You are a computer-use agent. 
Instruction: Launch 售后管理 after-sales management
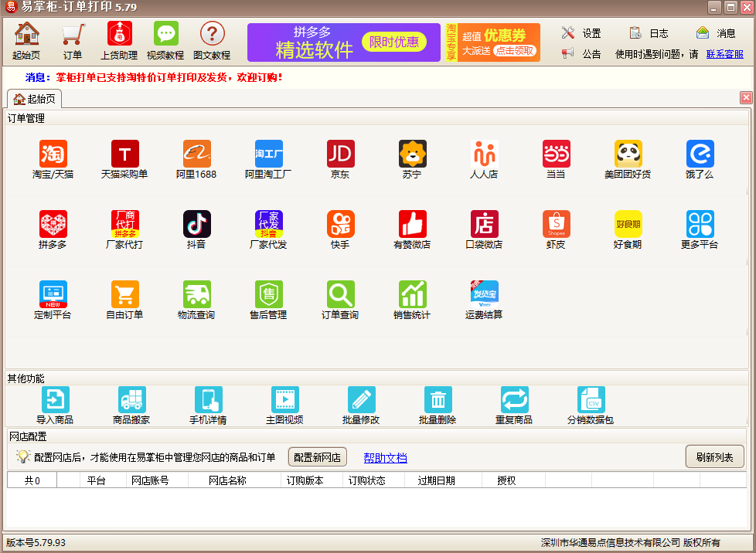pyautogui.click(x=268, y=295)
